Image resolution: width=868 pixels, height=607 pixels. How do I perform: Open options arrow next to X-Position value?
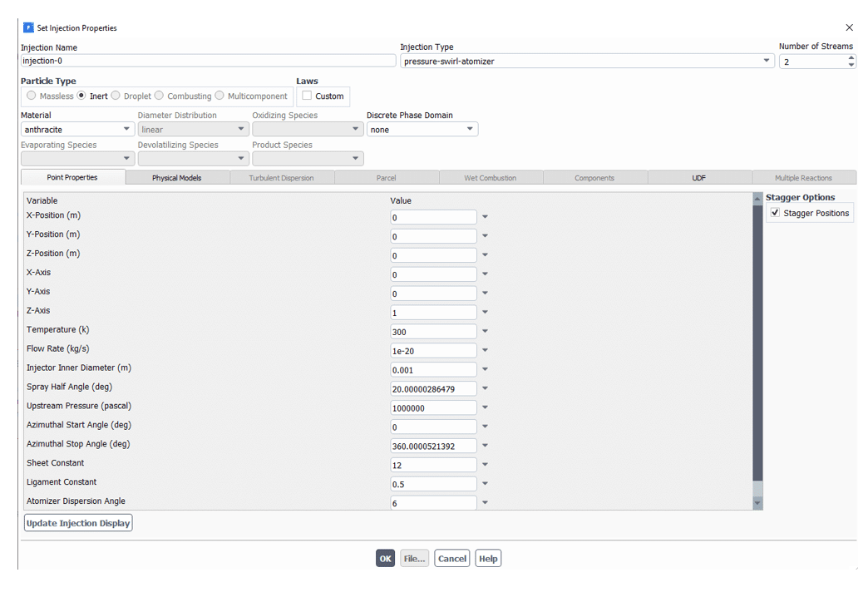pyautogui.click(x=485, y=217)
